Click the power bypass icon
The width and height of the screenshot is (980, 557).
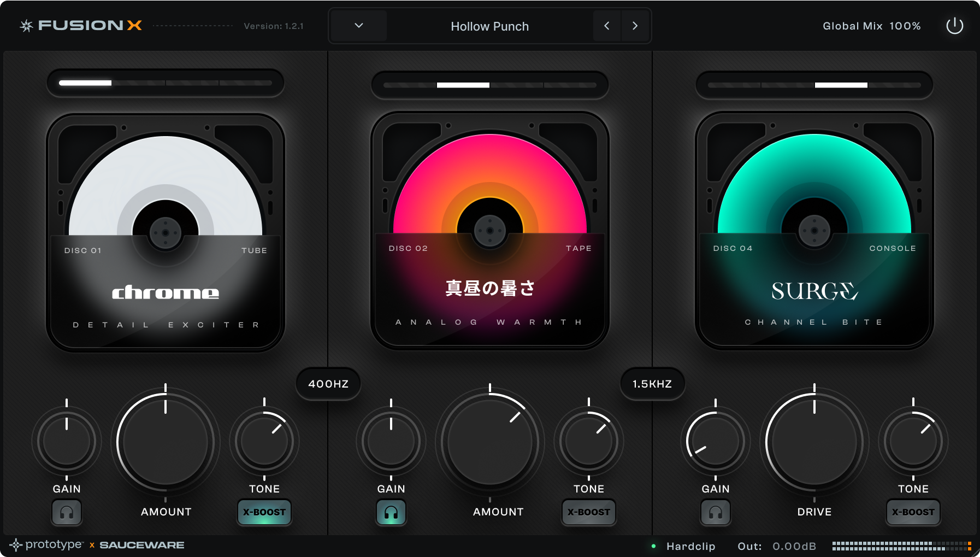[954, 26]
